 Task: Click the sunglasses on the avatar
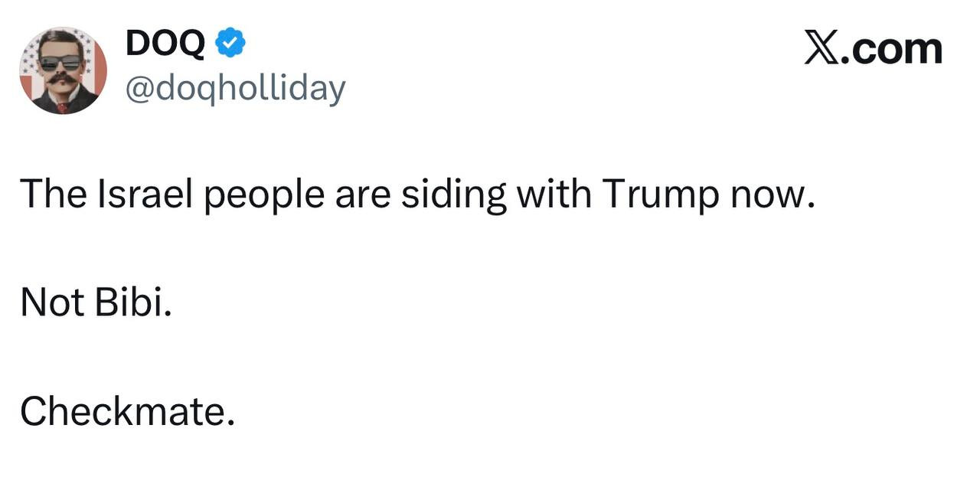pos(60,63)
